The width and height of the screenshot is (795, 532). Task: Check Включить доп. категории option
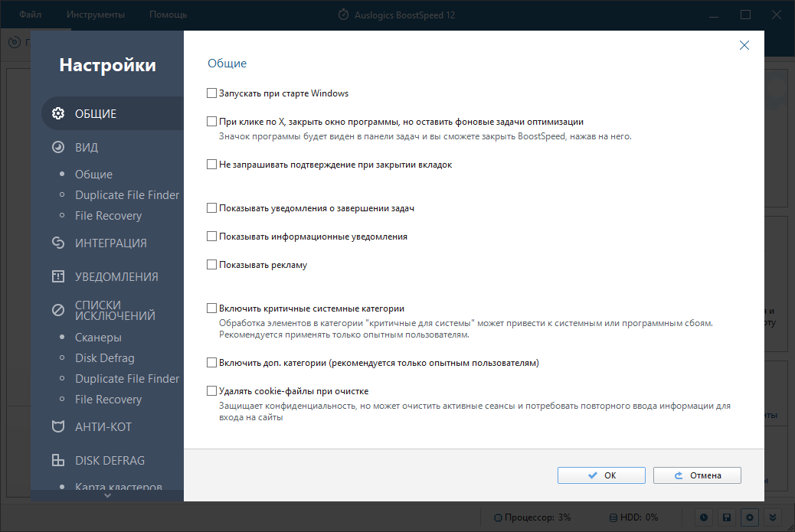click(212, 363)
